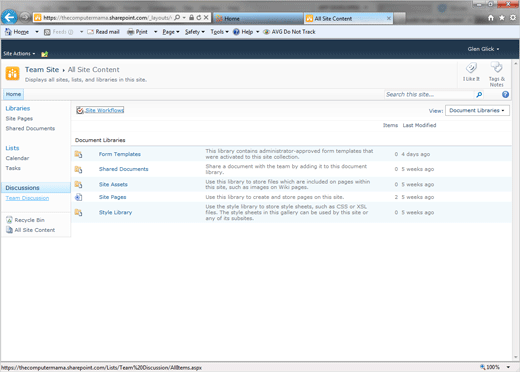The width and height of the screenshot is (520, 372).
Task: Open favorites via the star icon
Action: point(502,18)
